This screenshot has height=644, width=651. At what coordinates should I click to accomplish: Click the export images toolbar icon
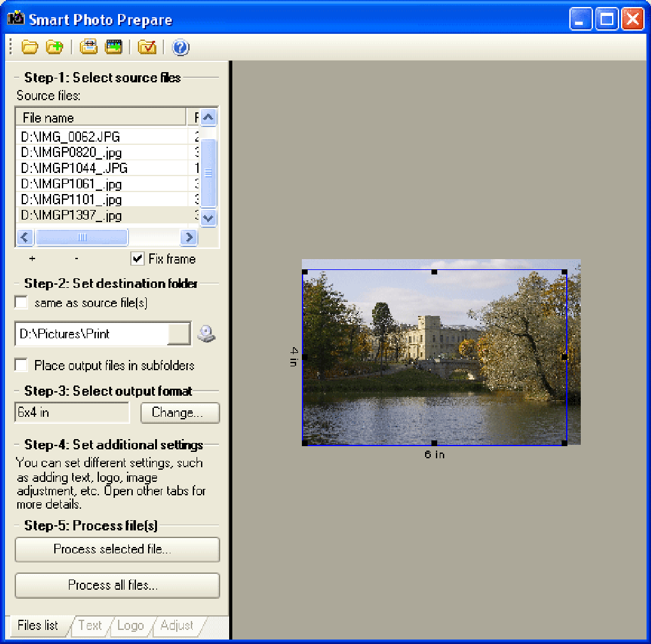pyautogui.click(x=114, y=47)
